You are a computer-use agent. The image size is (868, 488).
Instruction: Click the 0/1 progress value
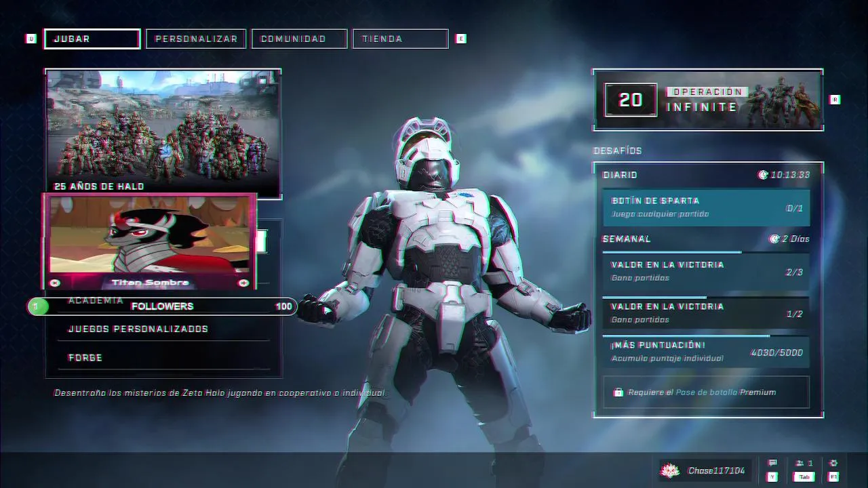(794, 208)
